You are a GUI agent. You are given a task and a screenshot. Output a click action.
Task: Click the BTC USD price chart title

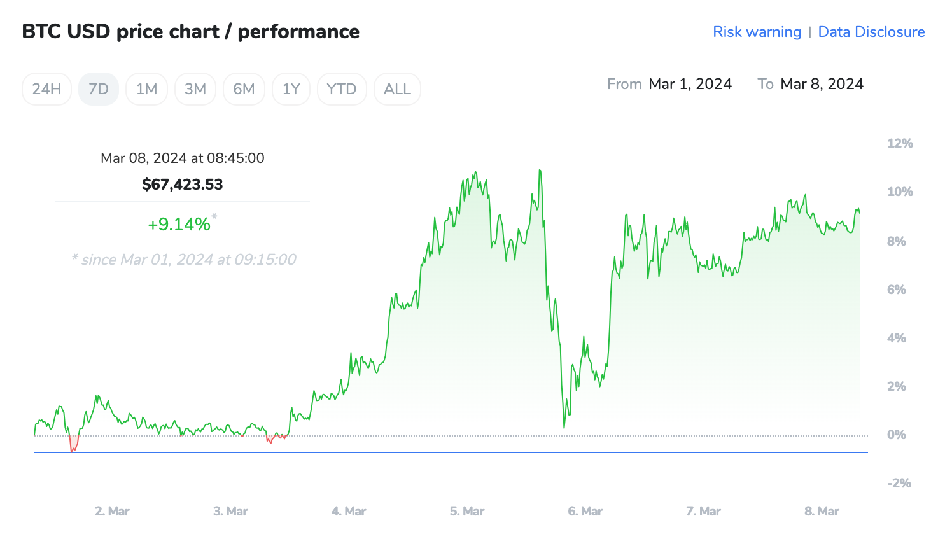tap(190, 31)
